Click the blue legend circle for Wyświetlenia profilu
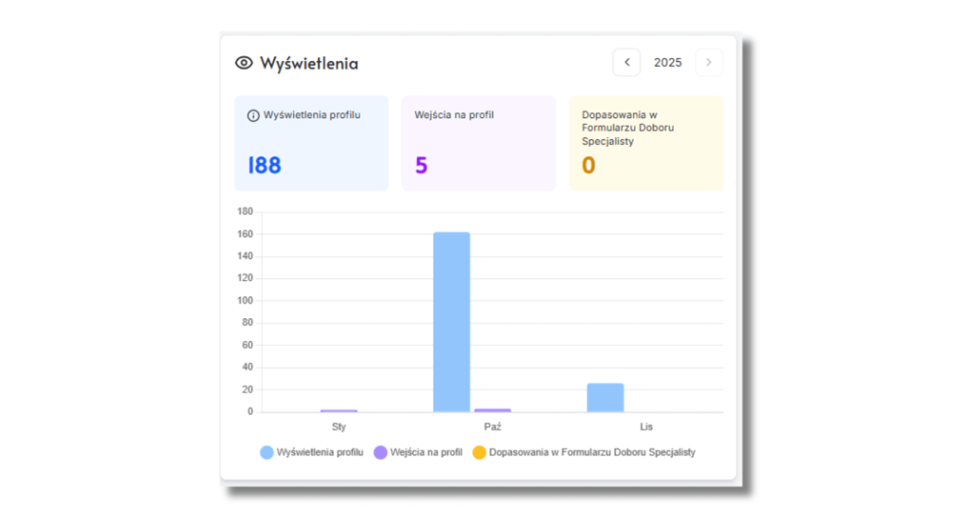The height and width of the screenshot is (507, 980). pyautogui.click(x=267, y=452)
